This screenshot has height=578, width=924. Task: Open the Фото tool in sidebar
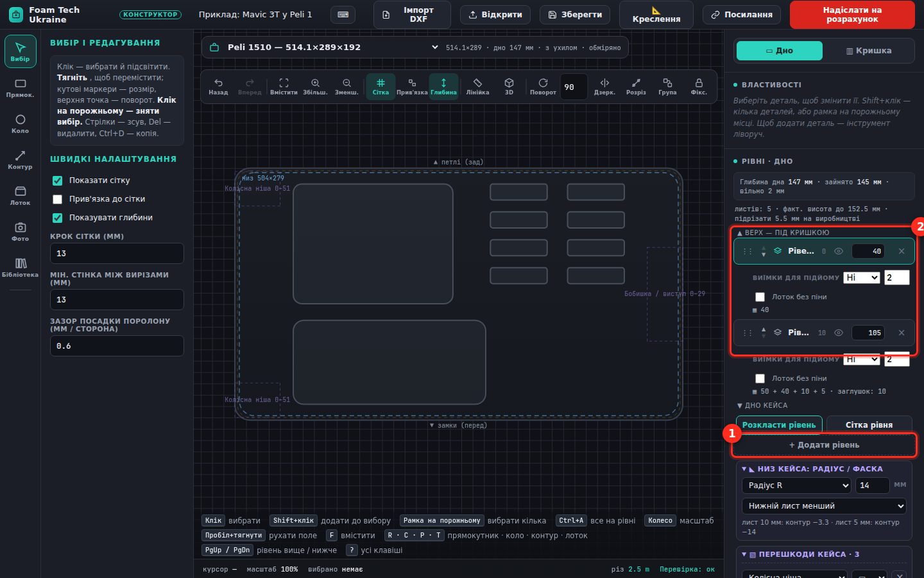(x=20, y=232)
